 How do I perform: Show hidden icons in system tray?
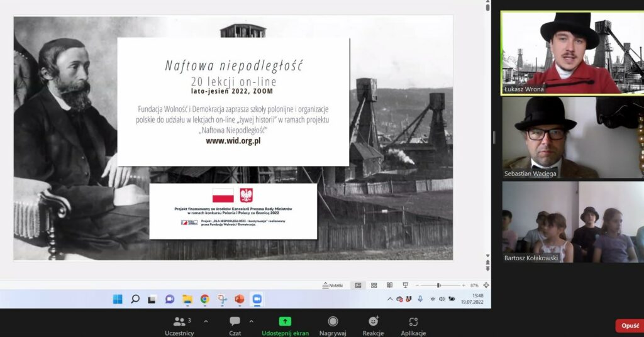pos(389,299)
